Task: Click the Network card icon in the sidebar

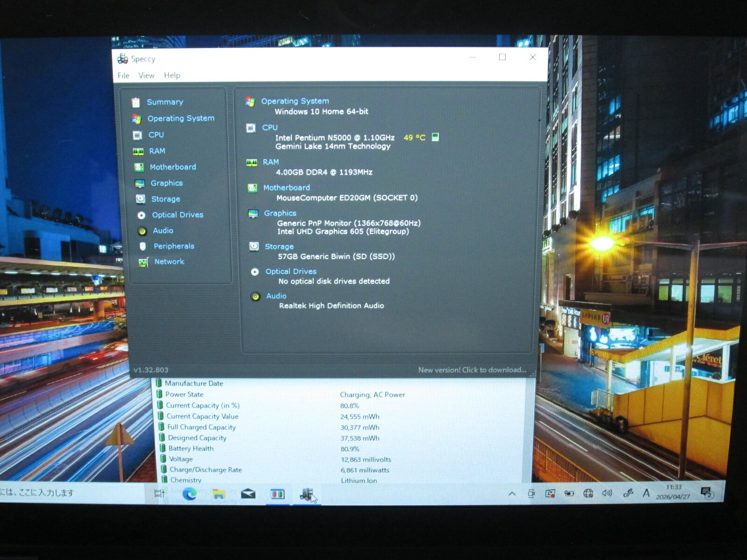Action: tap(143, 262)
